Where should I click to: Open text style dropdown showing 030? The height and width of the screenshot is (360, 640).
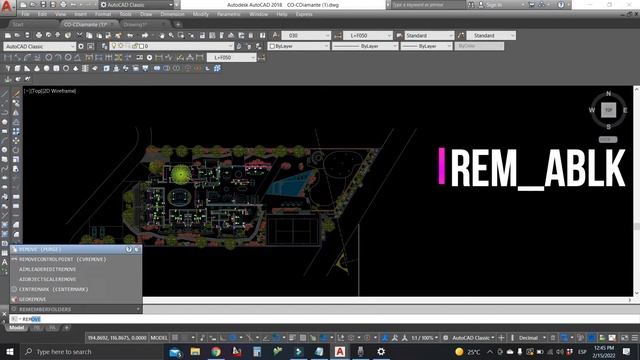click(x=306, y=36)
